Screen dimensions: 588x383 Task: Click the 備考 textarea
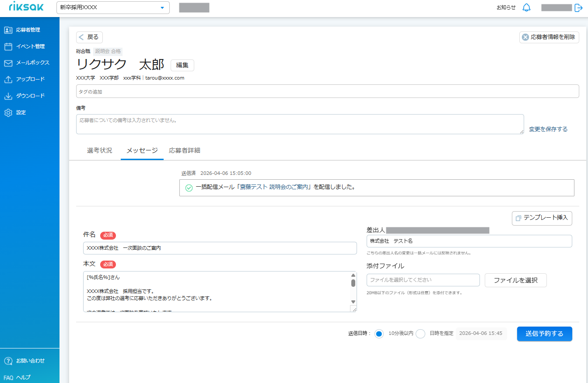(300, 124)
